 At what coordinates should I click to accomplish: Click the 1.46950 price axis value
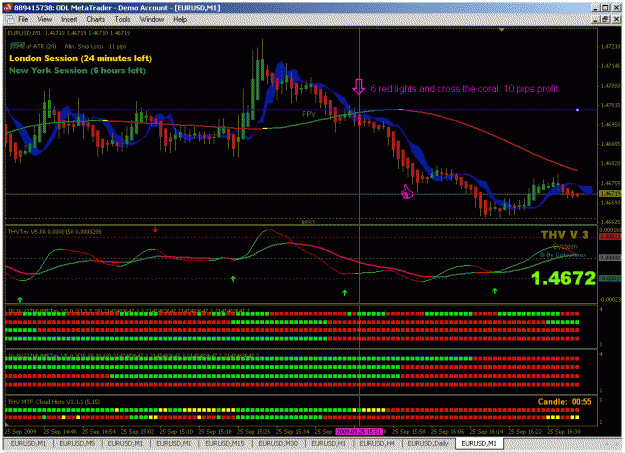tap(610, 124)
